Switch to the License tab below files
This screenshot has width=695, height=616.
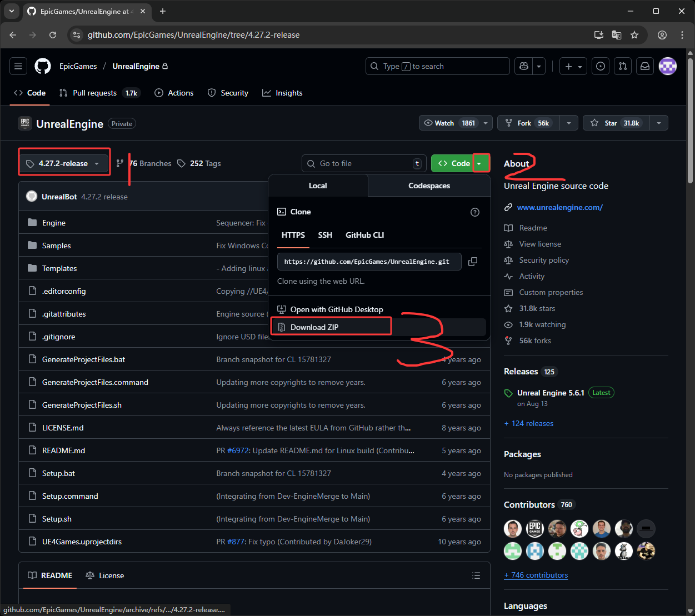(104, 575)
